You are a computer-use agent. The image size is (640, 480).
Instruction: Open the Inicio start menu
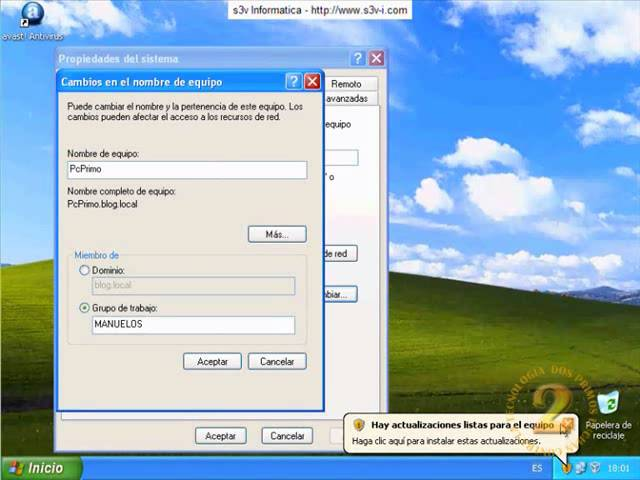[42, 468]
